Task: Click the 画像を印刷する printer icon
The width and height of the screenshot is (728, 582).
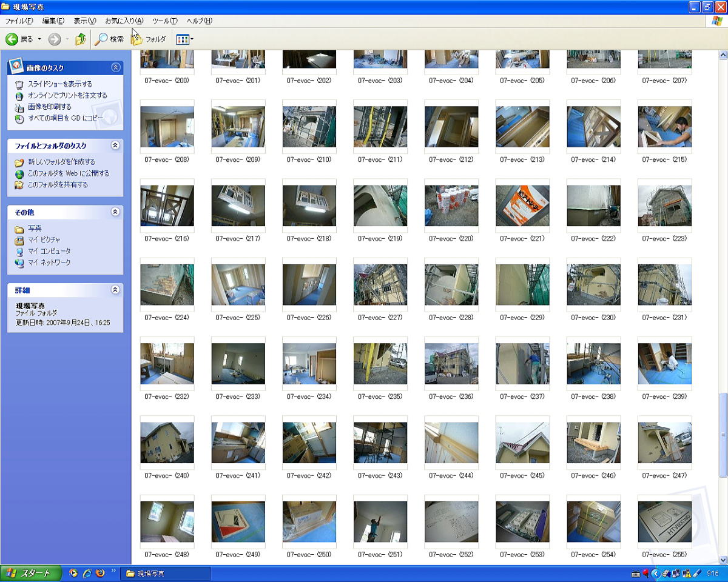Action: click(x=19, y=107)
